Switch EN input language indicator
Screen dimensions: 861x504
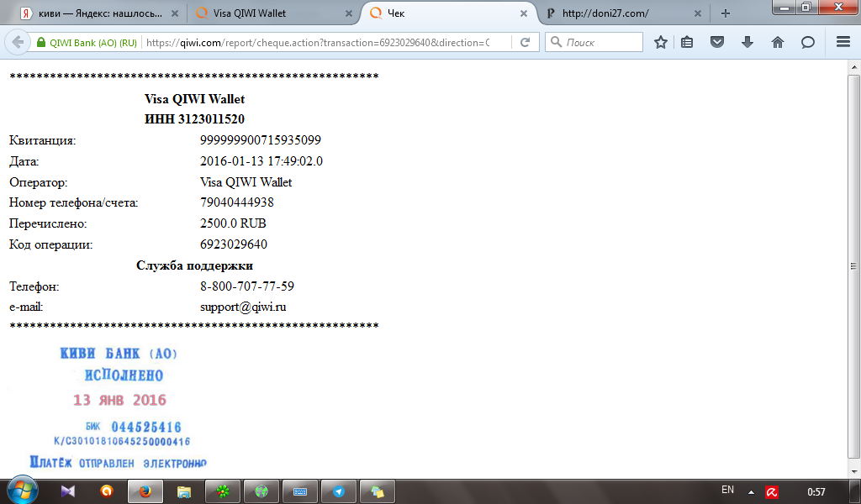[727, 490]
